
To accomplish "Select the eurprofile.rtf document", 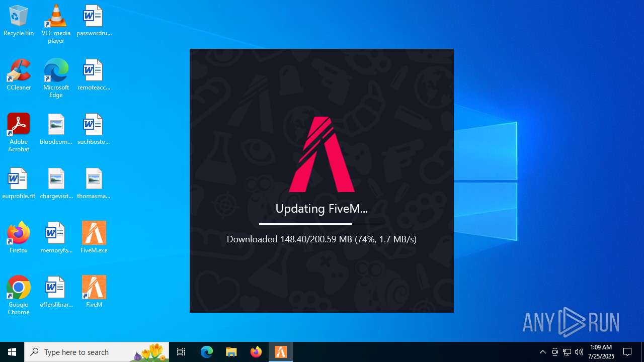I will pos(19,184).
